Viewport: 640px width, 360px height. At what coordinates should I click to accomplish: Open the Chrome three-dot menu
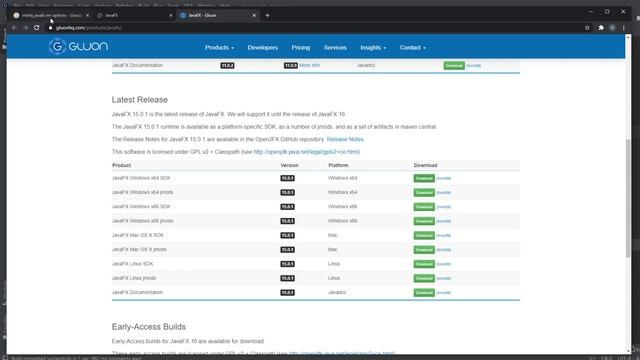(x=624, y=28)
